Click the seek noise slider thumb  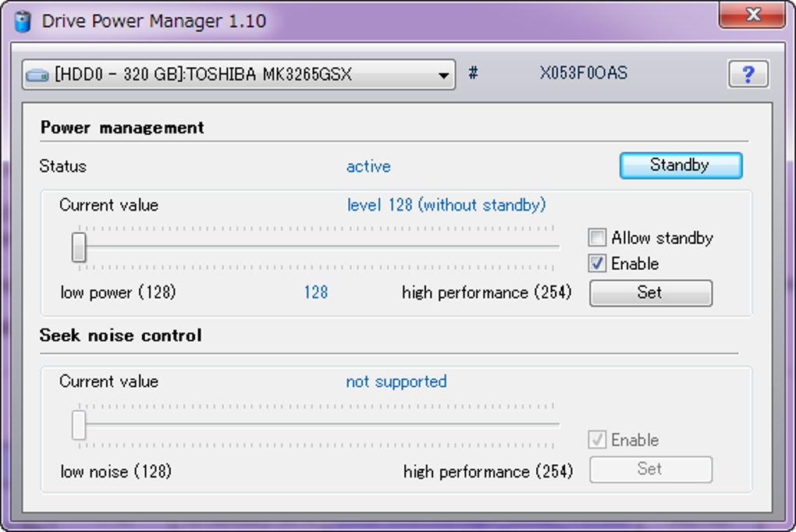click(79, 425)
